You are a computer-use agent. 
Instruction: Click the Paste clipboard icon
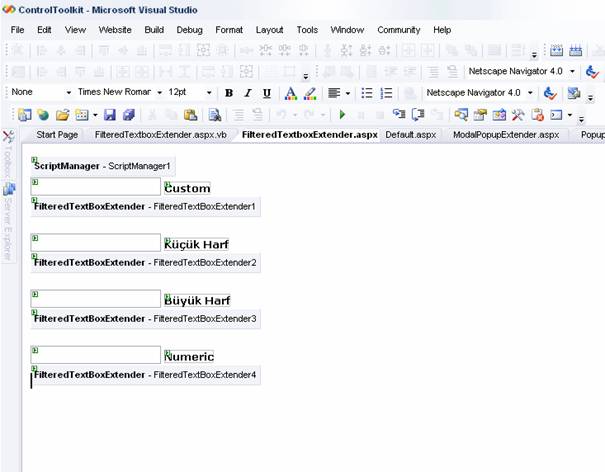(191, 115)
